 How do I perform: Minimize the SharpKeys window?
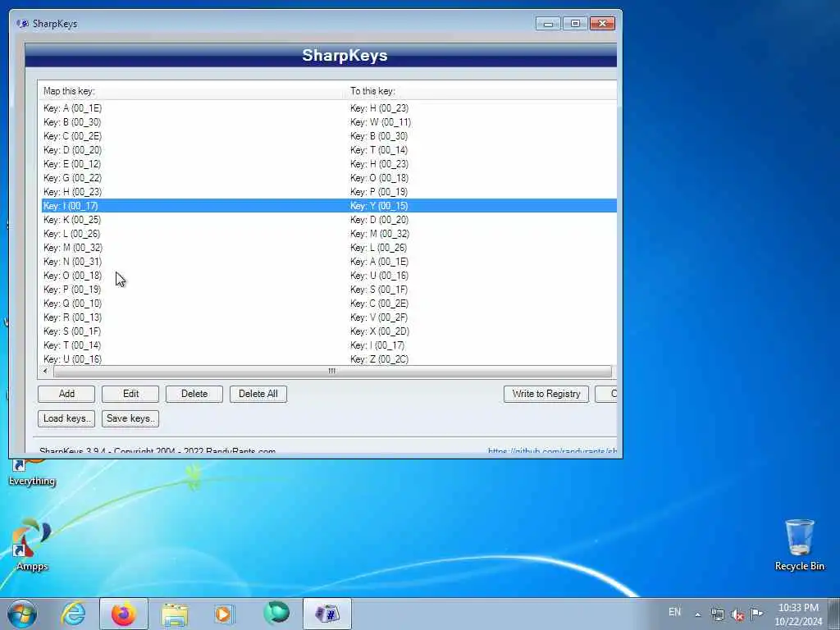[548, 24]
